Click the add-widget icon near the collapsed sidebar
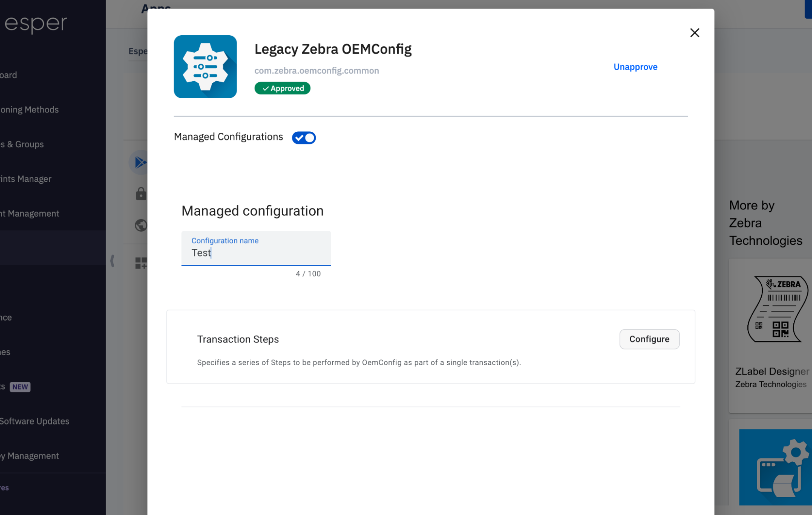This screenshot has height=515, width=812. pos(140,263)
